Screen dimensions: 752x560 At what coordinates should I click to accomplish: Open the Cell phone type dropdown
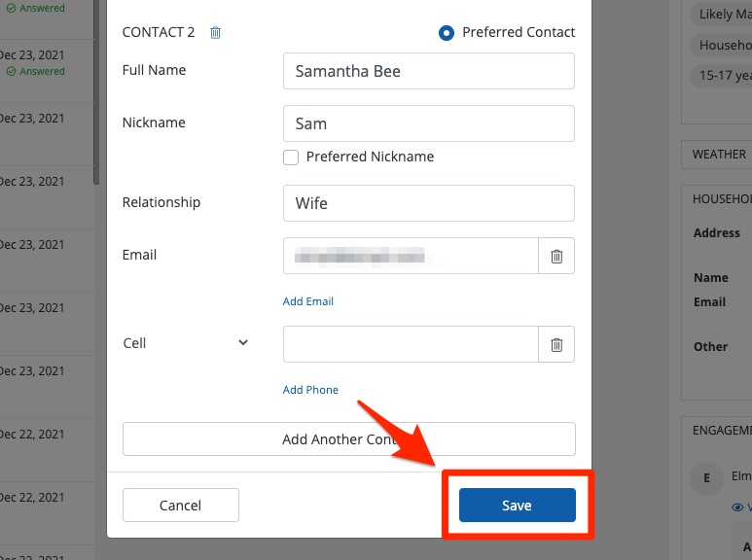243,343
